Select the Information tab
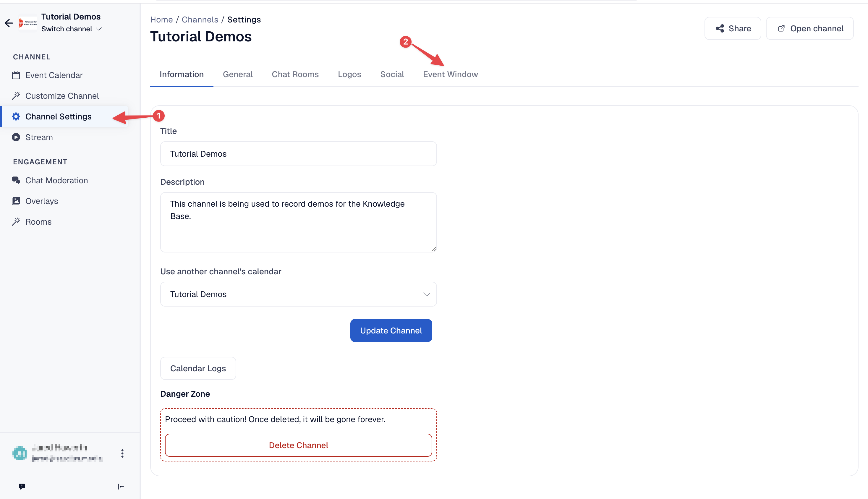The width and height of the screenshot is (868, 499). [x=182, y=74]
